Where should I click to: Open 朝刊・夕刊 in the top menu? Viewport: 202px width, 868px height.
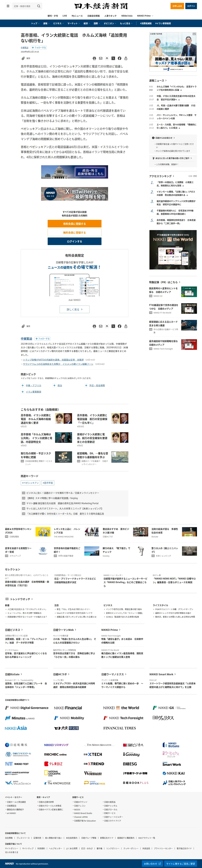pyautogui.click(x=53, y=16)
